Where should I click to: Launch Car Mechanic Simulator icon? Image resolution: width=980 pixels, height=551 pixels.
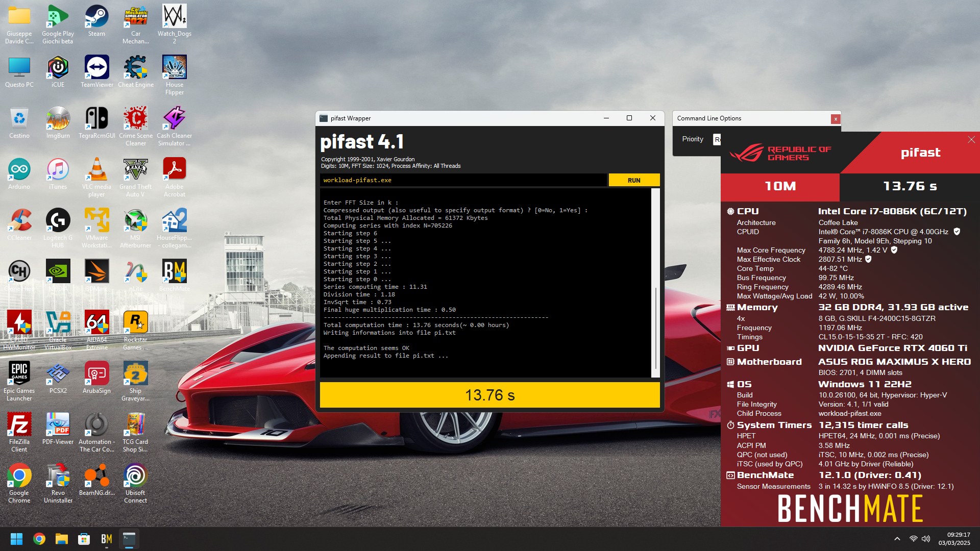coord(136,24)
